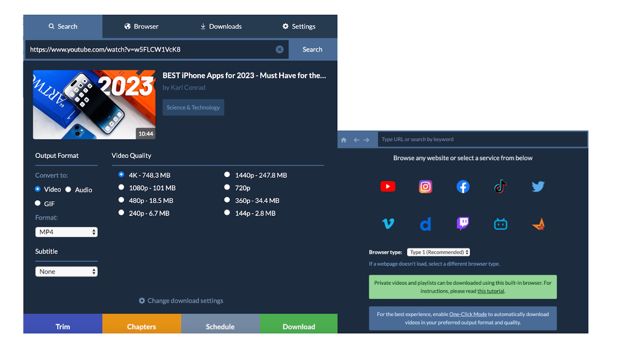Screen dimensions: 644x345
Task: Open YouTube in the built-in browser
Action: 388,187
